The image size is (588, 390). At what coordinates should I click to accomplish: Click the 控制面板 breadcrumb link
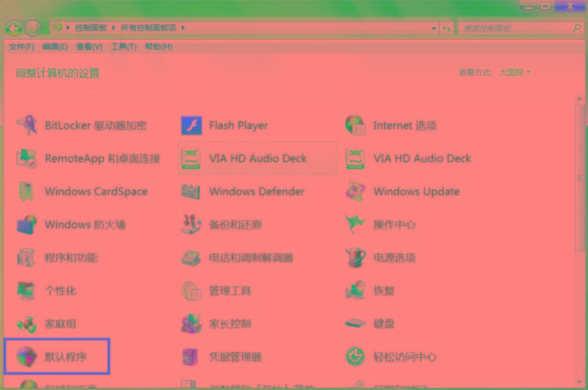coord(91,28)
